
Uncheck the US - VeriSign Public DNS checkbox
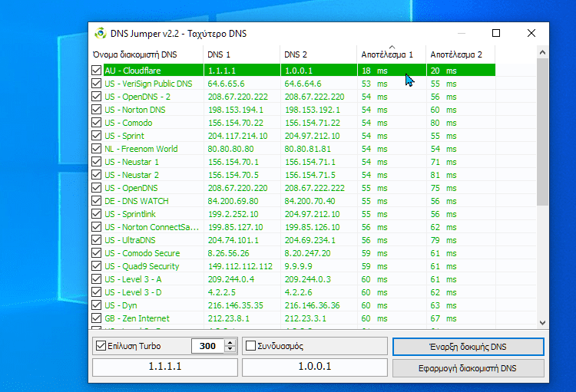tap(96, 84)
